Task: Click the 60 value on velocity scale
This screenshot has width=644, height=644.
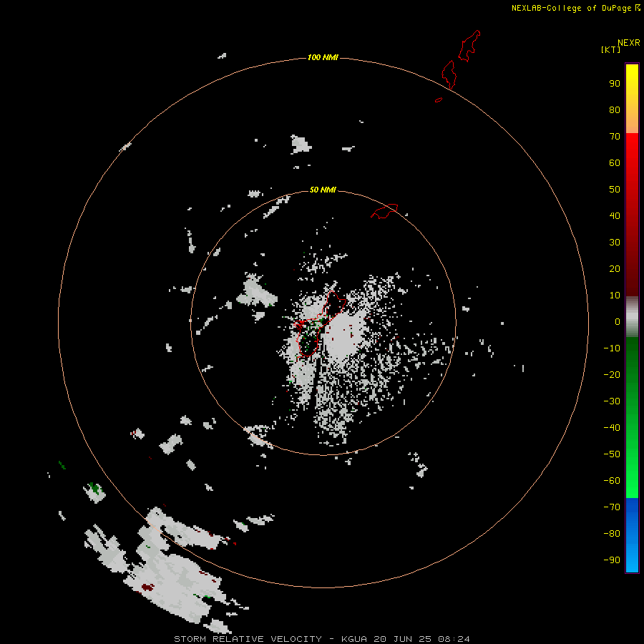Action: (615, 162)
